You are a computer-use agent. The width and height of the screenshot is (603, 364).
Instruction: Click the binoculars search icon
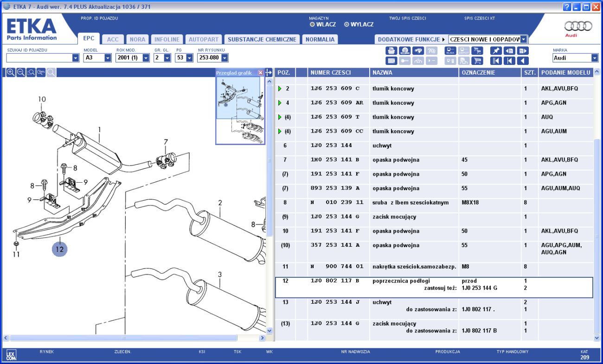pyautogui.click(x=418, y=51)
